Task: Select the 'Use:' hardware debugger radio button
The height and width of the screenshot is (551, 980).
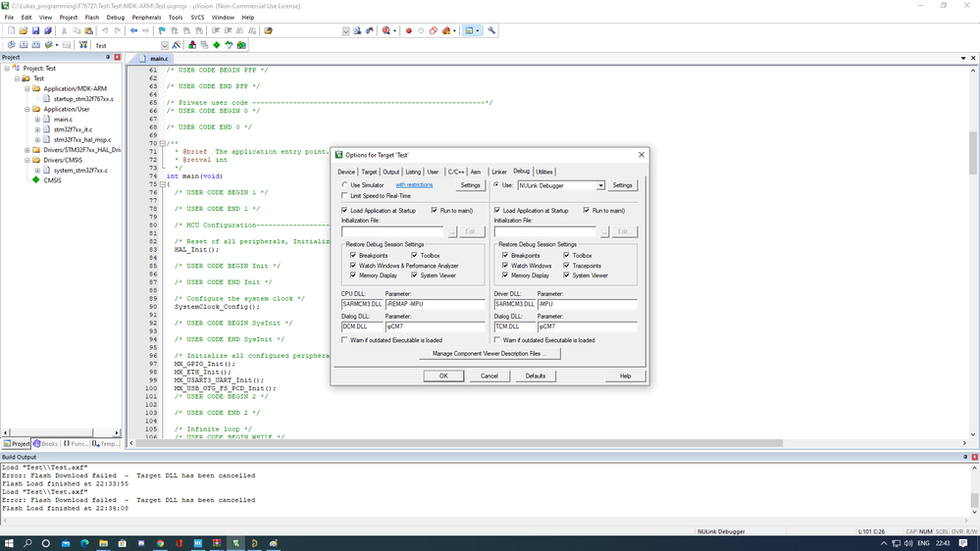Action: 497,185
